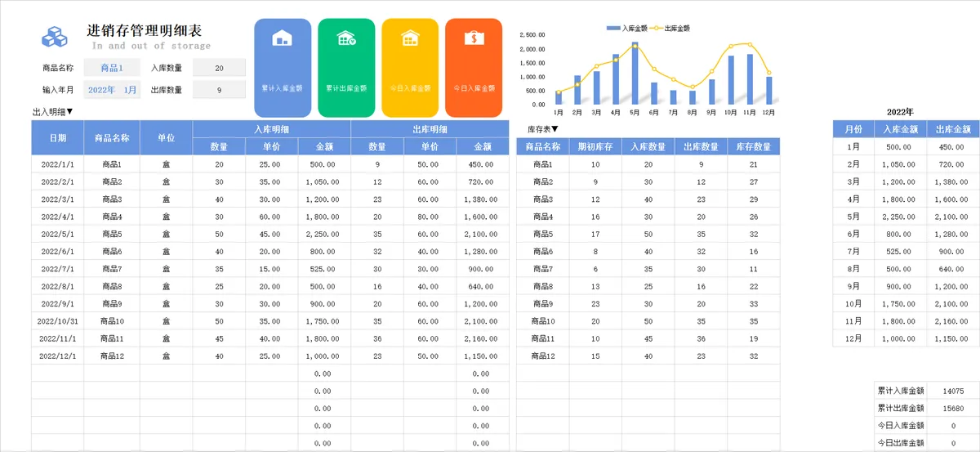Click amount cell 2,160.00 in 出库明细
Viewport: 980px width, 452px height.
pyautogui.click(x=481, y=338)
